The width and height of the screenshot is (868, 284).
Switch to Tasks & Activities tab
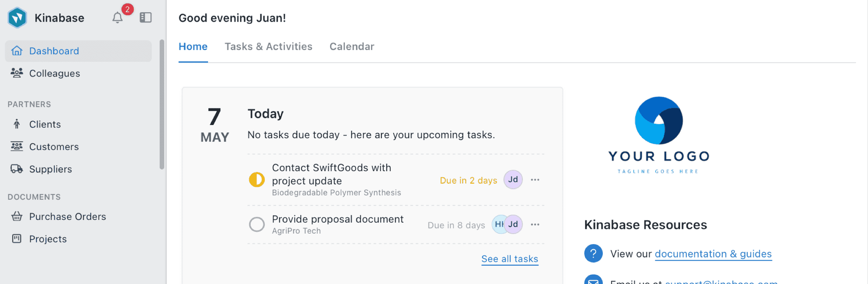point(268,46)
